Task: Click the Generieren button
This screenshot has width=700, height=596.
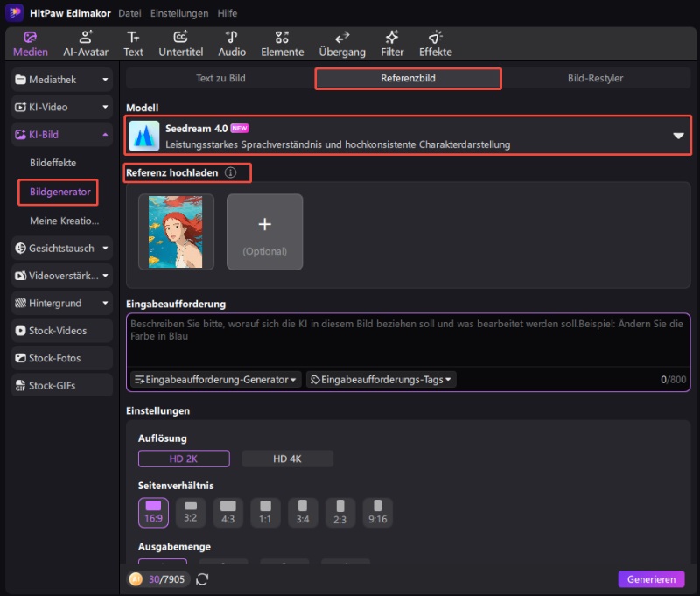Action: pos(651,579)
